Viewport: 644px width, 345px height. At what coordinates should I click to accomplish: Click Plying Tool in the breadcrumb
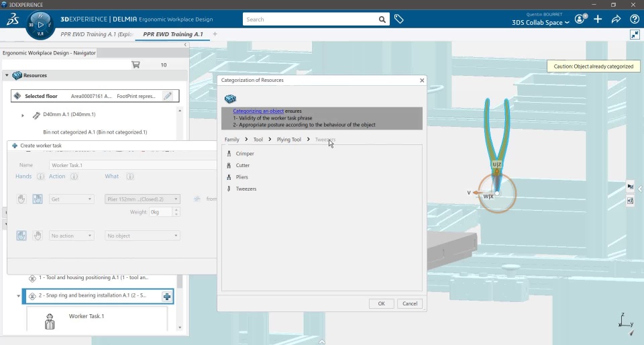tap(288, 140)
